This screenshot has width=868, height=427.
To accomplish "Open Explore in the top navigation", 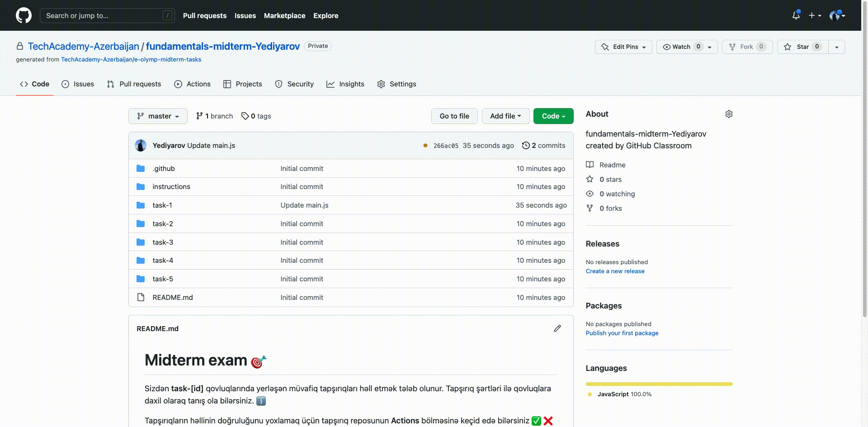I will 325,15.
